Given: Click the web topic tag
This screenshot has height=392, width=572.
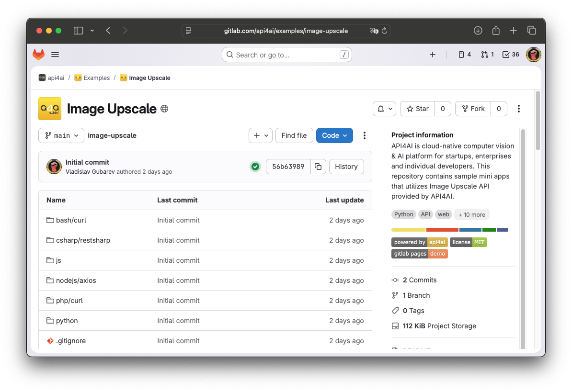Looking at the screenshot, I should [x=444, y=214].
